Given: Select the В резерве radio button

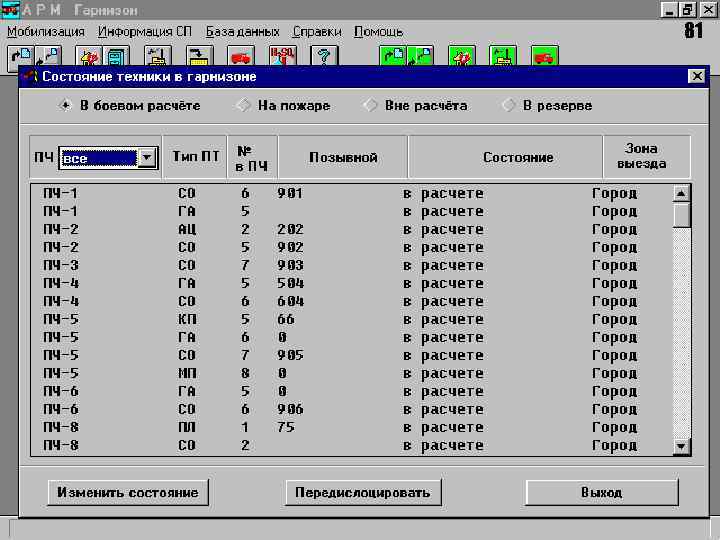Looking at the screenshot, I should point(508,106).
